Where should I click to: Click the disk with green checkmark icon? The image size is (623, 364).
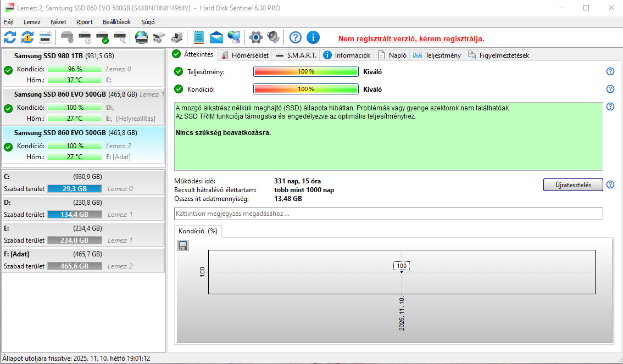click(102, 38)
